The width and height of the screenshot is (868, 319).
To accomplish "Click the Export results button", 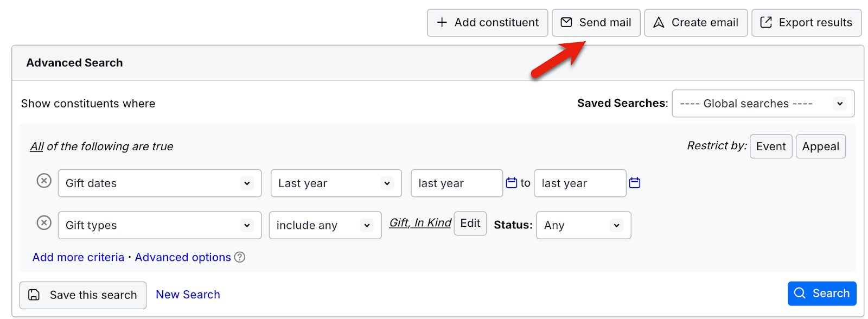I will pyautogui.click(x=806, y=23).
